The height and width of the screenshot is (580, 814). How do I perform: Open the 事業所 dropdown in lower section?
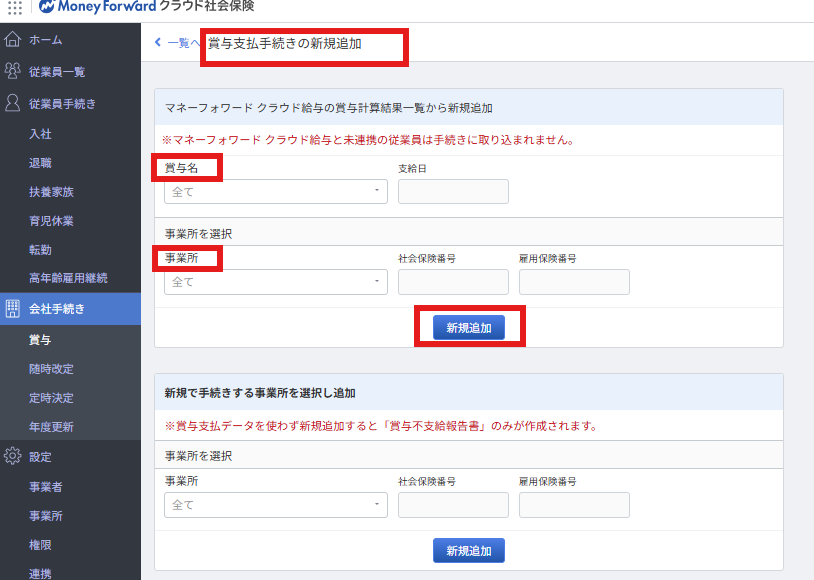pos(275,505)
